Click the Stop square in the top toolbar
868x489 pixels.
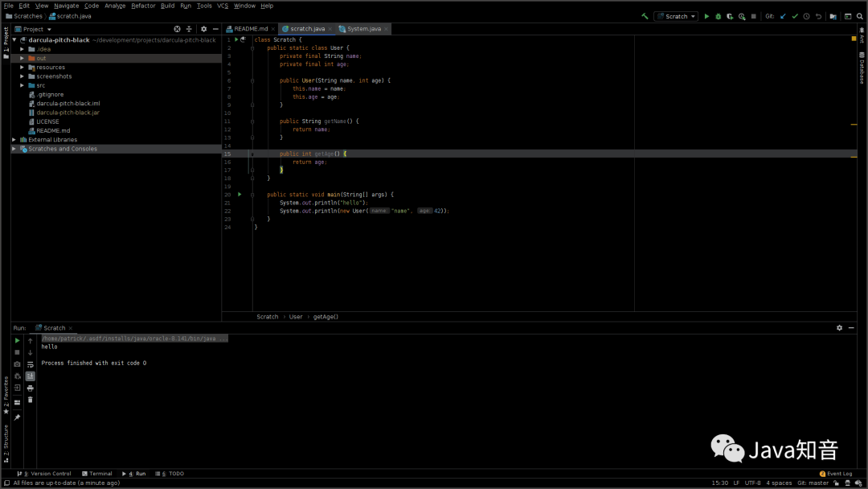tap(753, 16)
